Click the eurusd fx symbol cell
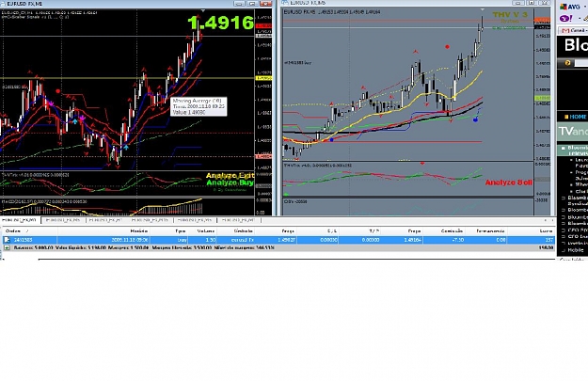Viewport: 588px width, 381px height. [x=243, y=240]
